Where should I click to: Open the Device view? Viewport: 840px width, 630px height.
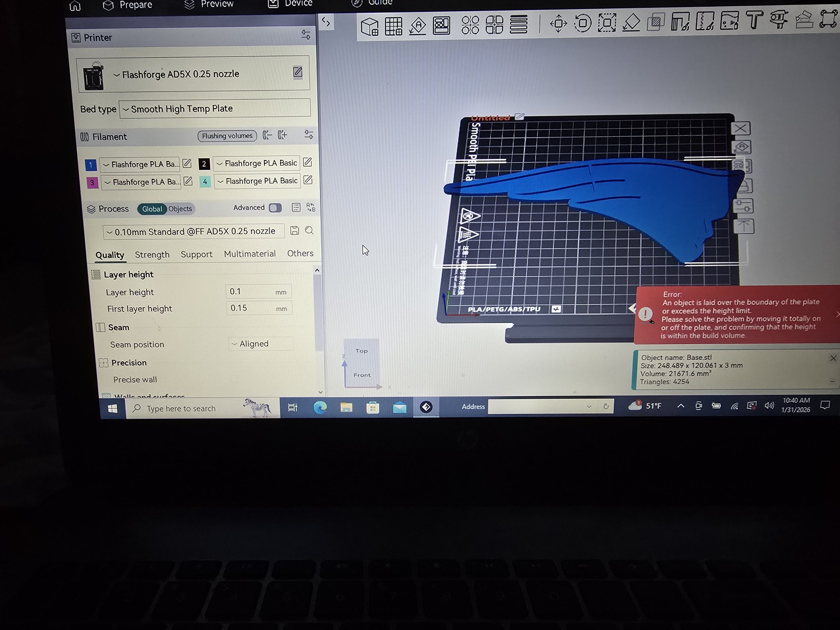(291, 3)
